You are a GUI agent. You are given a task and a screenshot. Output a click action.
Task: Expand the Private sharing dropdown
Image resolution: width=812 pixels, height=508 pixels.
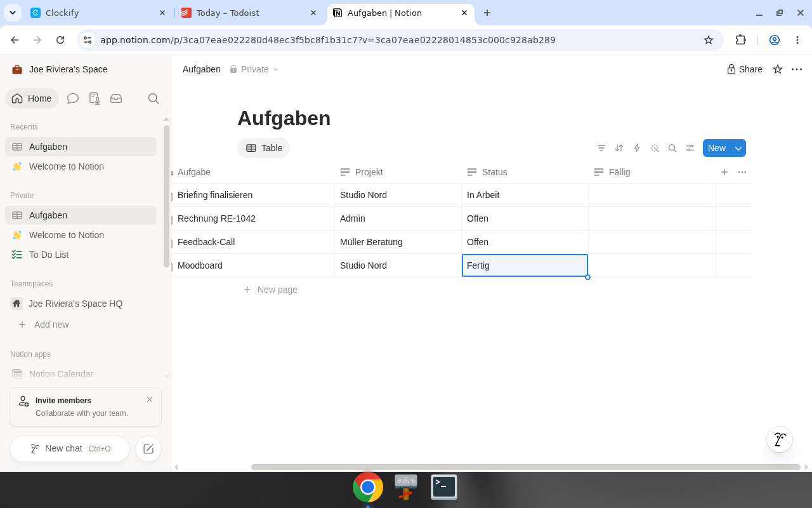(x=254, y=69)
